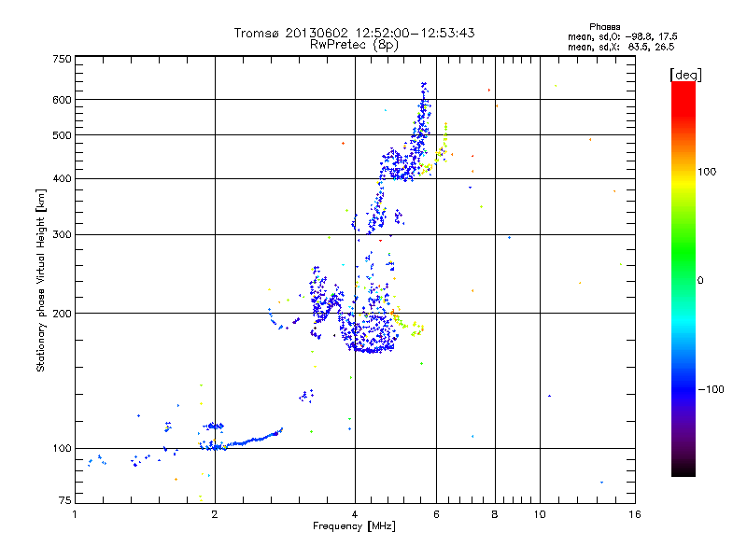Click the 'mean, sd,O: -98.8, 17.5' statistic
The width and height of the screenshot is (747, 560).
pos(622,36)
